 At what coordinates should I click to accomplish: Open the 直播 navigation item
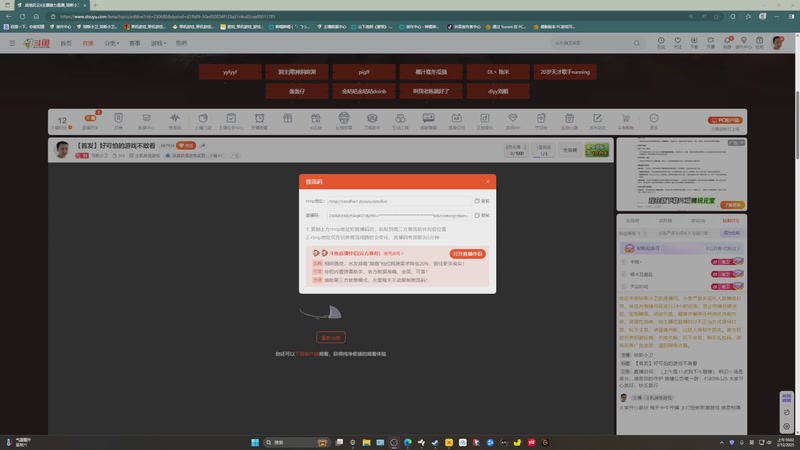(x=88, y=43)
